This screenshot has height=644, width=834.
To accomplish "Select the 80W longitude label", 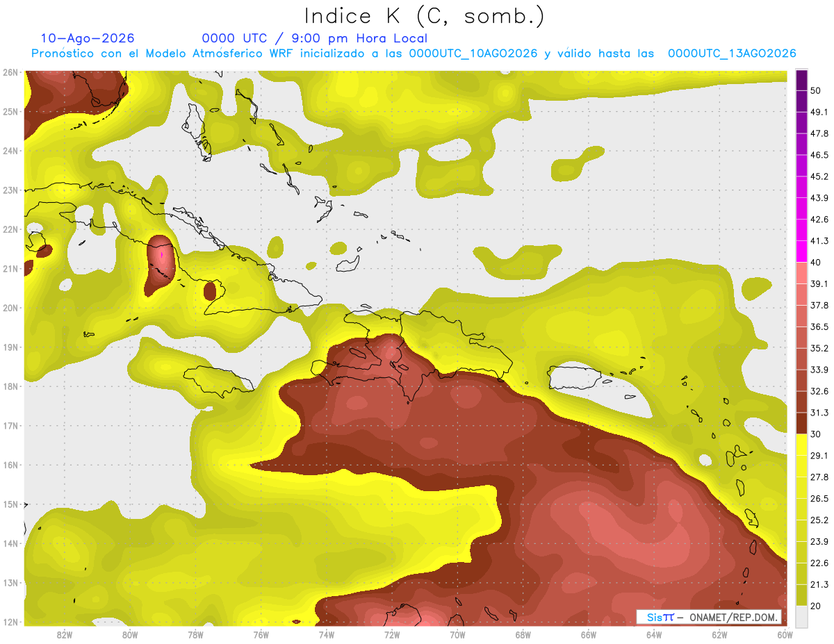I will (130, 635).
